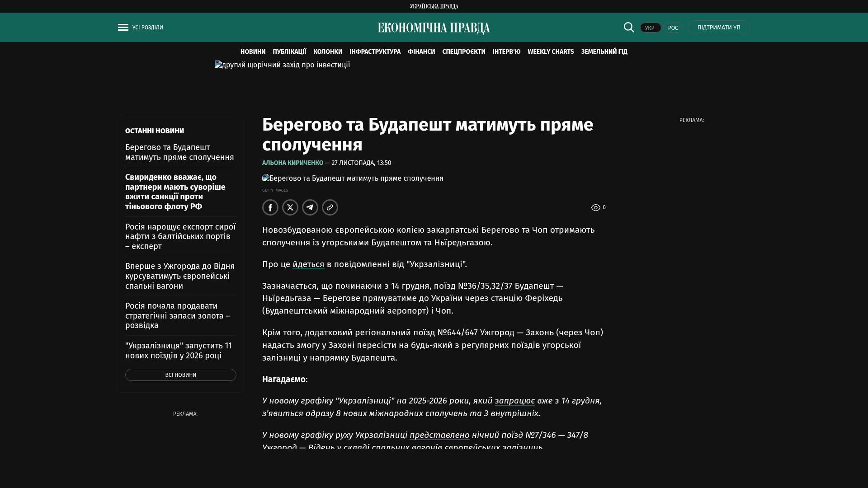Click ПІДТРИМАТИ УП button
The width and height of the screenshot is (868, 488).
pyautogui.click(x=718, y=28)
